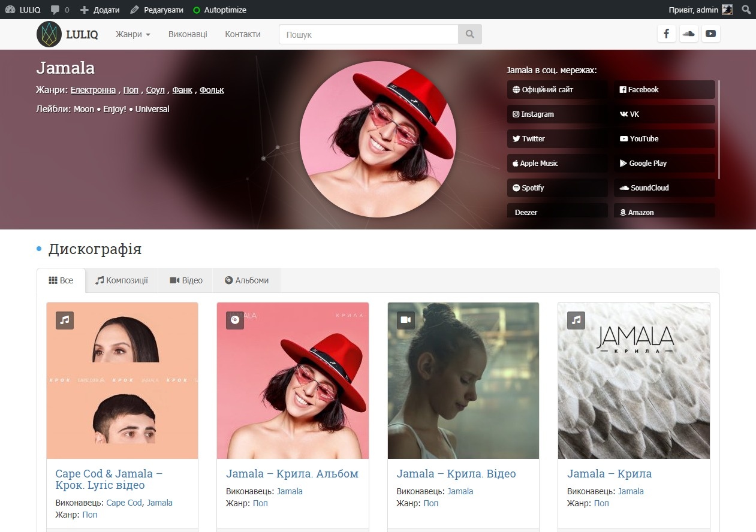Select the Фанк genre link
Screen dimensions: 756x532
tap(182, 90)
